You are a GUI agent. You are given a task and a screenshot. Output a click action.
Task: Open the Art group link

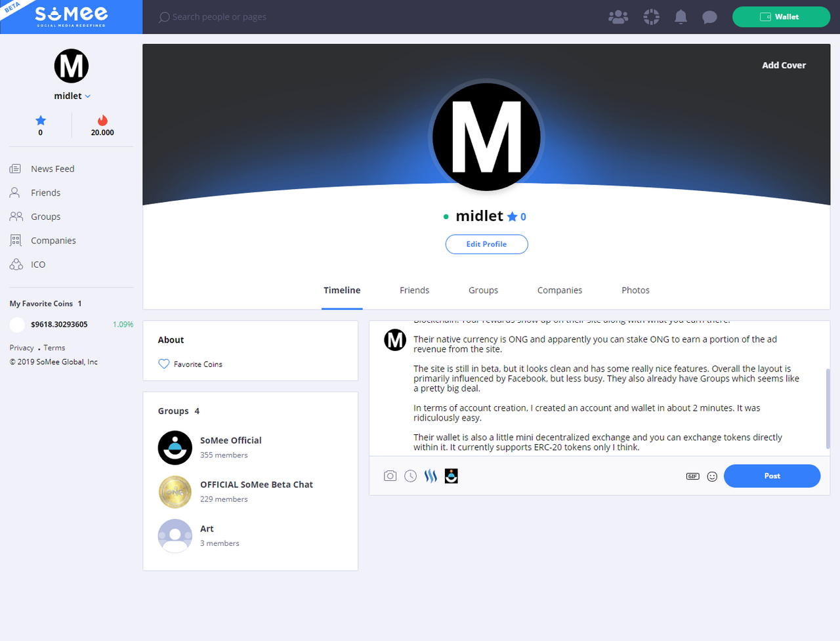[x=207, y=529]
